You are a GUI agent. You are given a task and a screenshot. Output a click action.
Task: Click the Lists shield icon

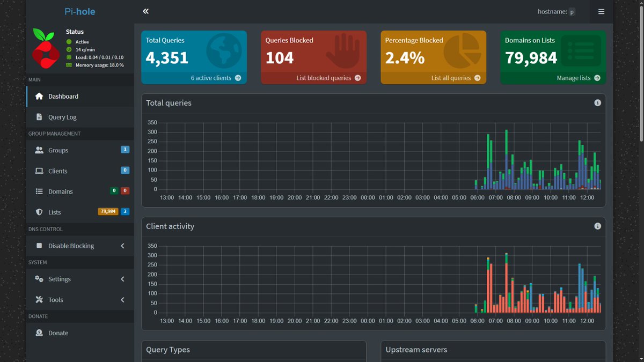pyautogui.click(x=39, y=212)
